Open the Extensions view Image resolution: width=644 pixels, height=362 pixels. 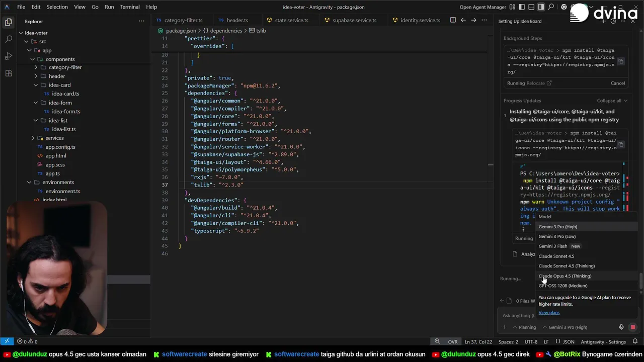[8, 73]
